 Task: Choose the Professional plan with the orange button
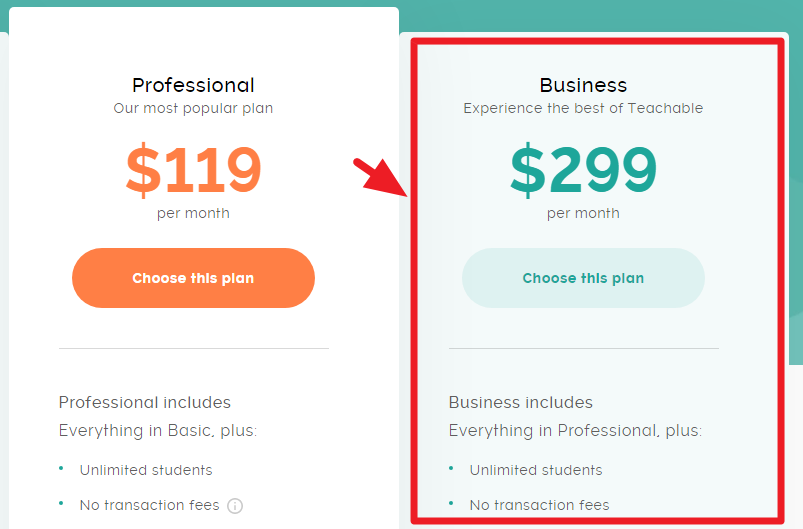point(193,278)
